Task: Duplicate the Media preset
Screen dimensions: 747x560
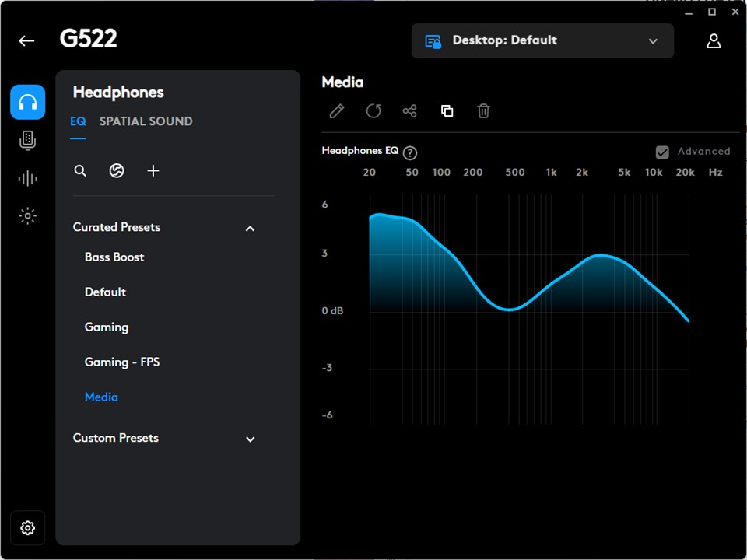Action: coord(447,111)
